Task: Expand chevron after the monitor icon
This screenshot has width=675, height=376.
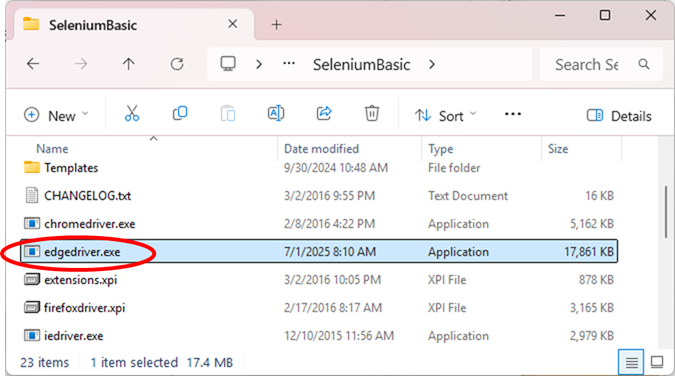Action: [259, 65]
